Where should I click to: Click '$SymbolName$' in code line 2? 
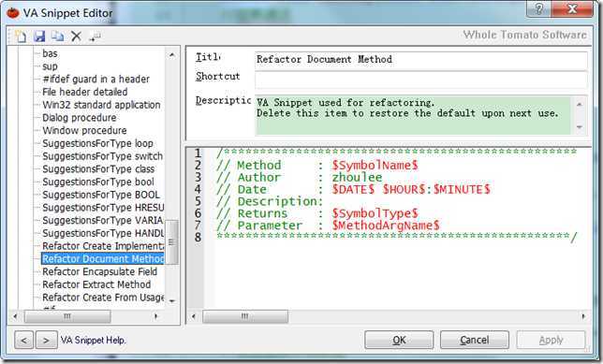[x=375, y=166]
